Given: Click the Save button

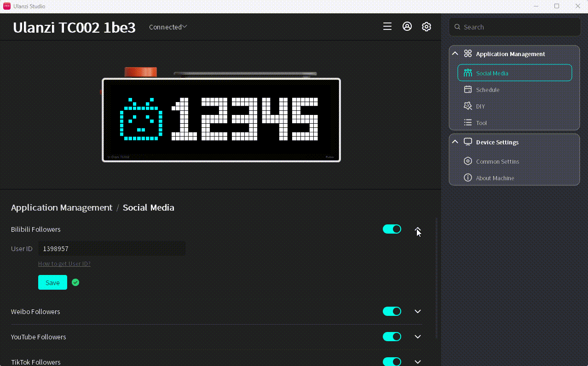Looking at the screenshot, I should tap(52, 282).
